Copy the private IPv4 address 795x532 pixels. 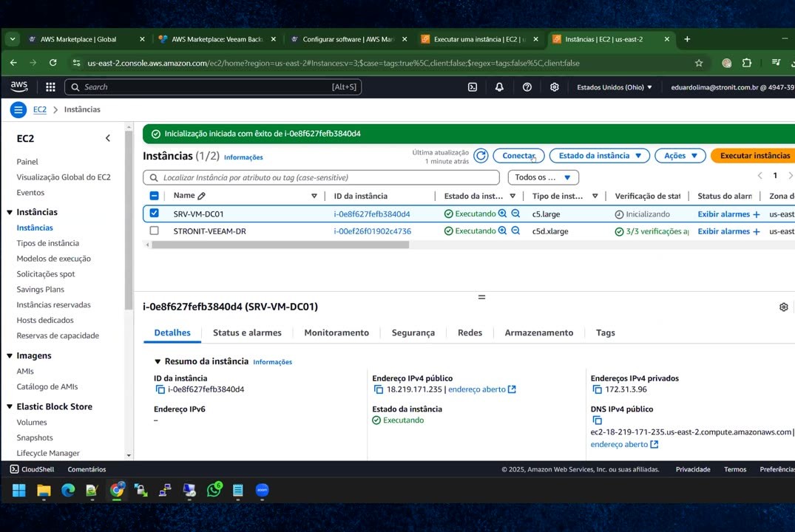pos(597,389)
